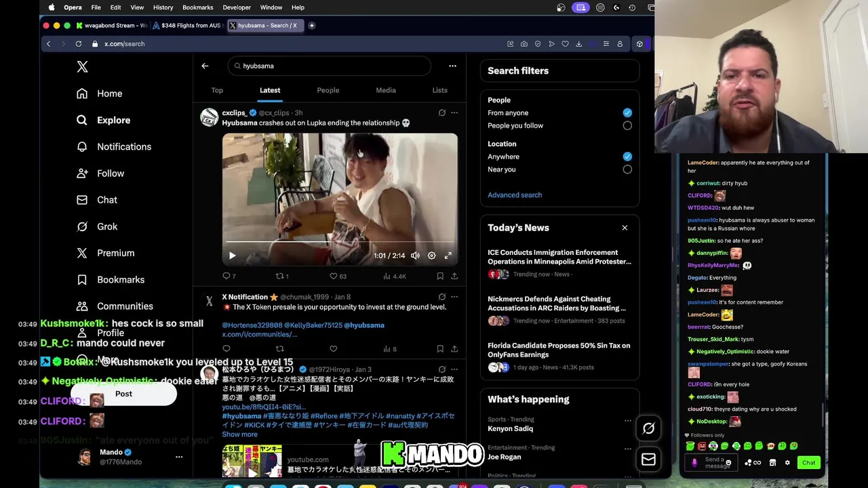
Task: Play the Hyubsama video
Action: (x=232, y=256)
